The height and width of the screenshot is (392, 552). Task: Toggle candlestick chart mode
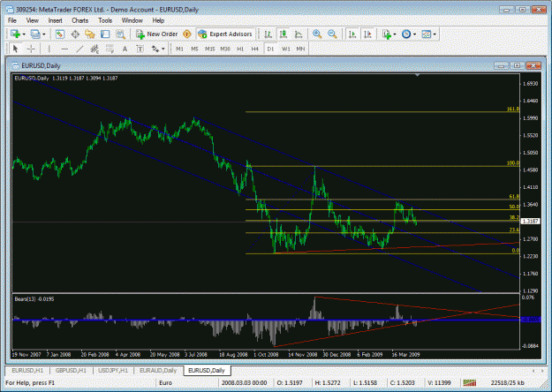[283, 34]
